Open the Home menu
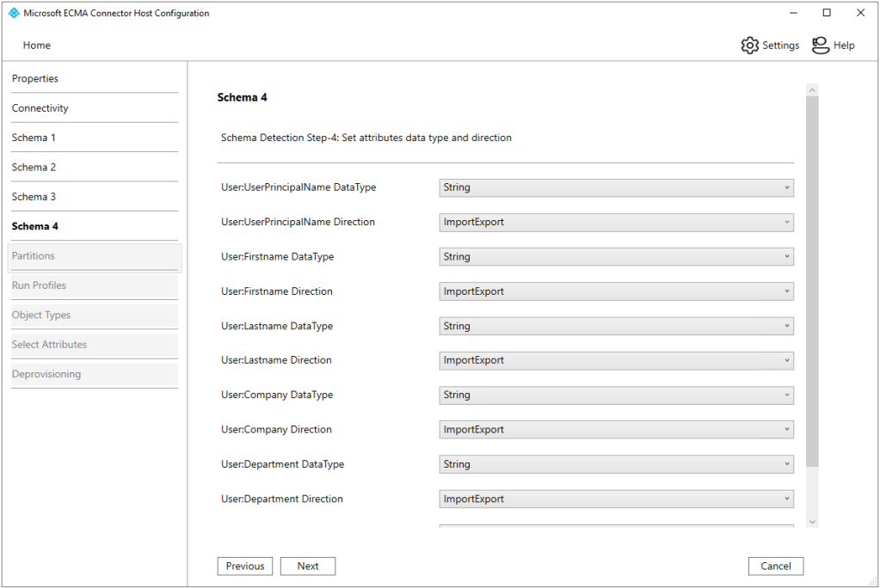 click(37, 46)
